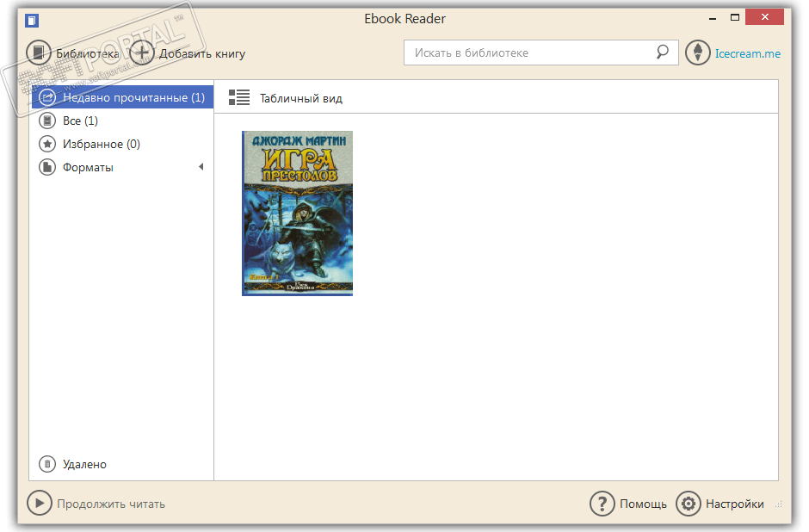Open the Library (Библиотека) book icon
Screen dimensions: 809x532
(x=39, y=53)
